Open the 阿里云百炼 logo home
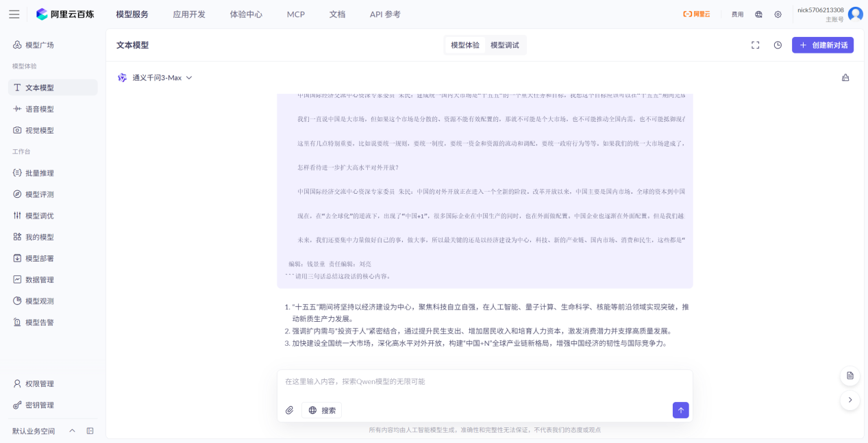 pyautogui.click(x=66, y=14)
